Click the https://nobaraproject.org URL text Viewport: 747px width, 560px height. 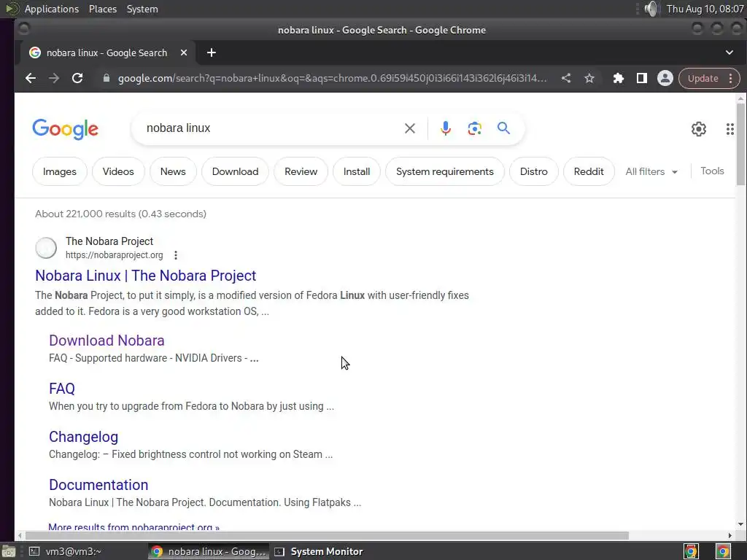115,255
